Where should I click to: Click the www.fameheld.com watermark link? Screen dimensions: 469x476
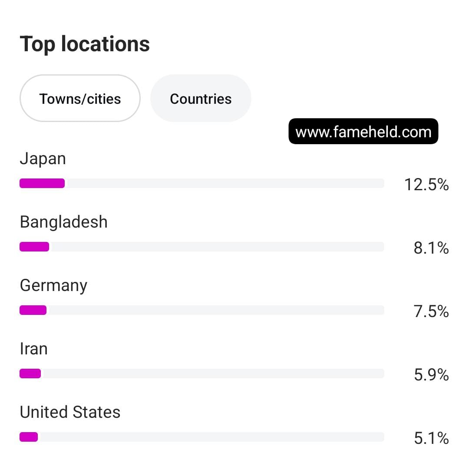pyautogui.click(x=363, y=132)
